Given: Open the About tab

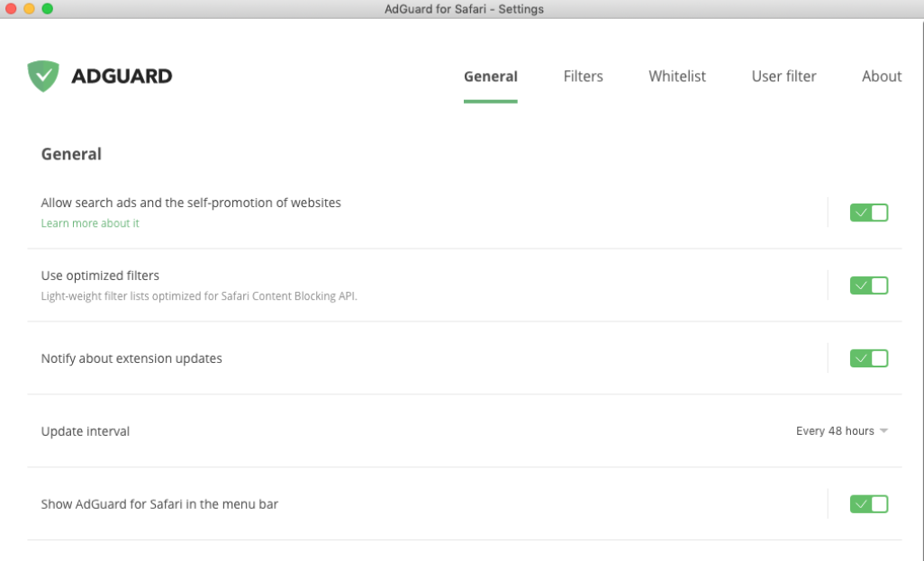Looking at the screenshot, I should 882,77.
